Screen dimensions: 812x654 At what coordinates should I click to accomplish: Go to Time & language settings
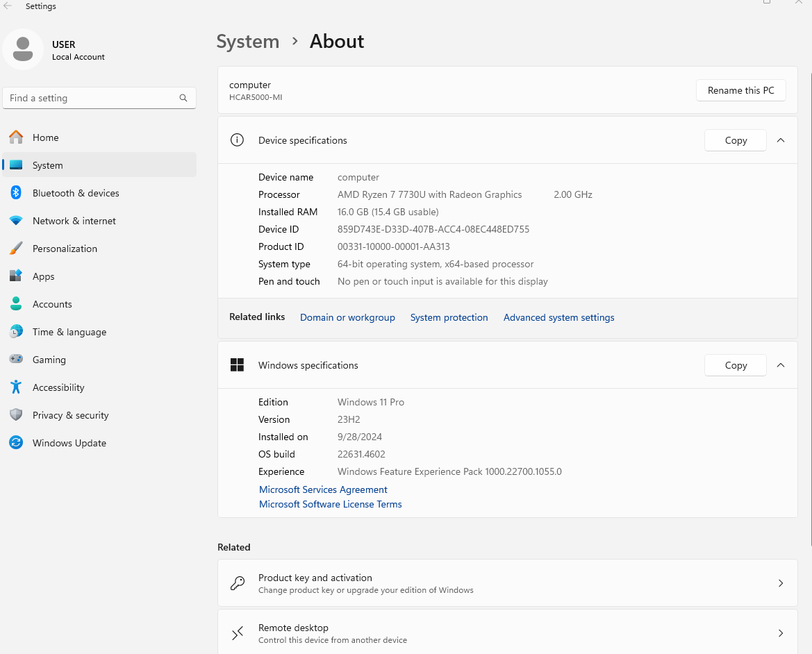click(99, 332)
